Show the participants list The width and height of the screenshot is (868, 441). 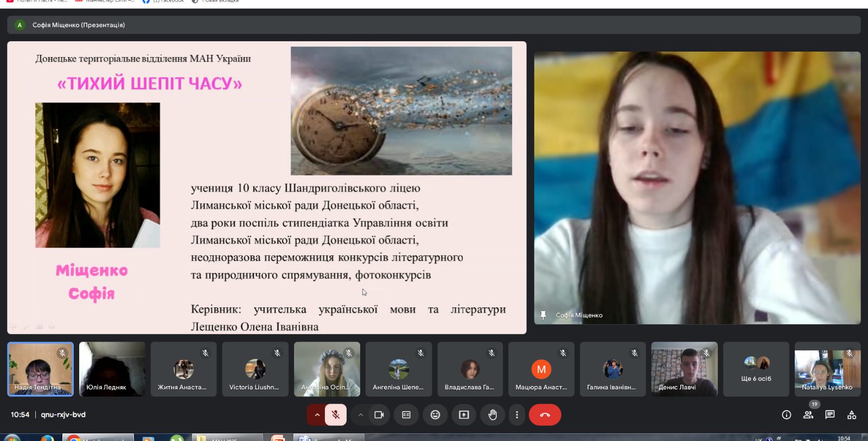tap(808, 415)
